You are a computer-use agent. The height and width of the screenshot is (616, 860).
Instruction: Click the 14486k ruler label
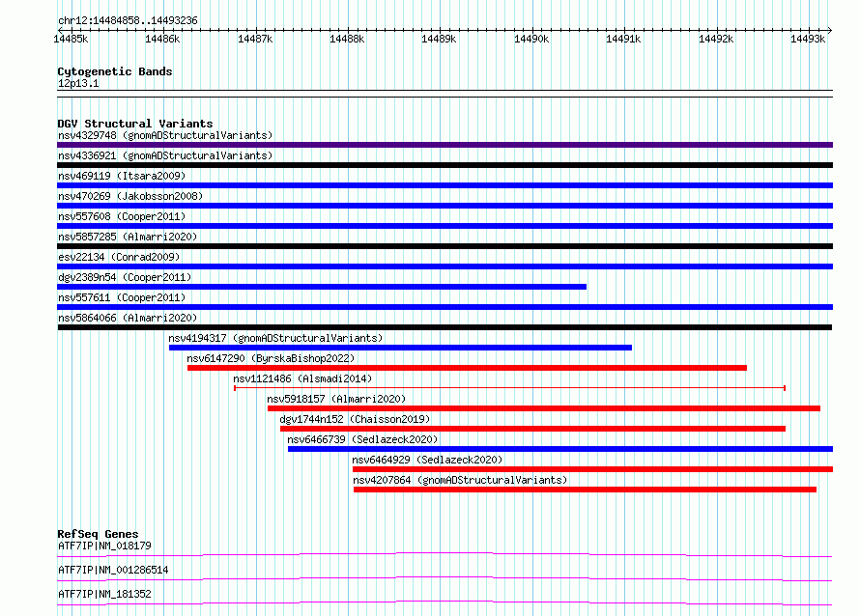(x=162, y=39)
